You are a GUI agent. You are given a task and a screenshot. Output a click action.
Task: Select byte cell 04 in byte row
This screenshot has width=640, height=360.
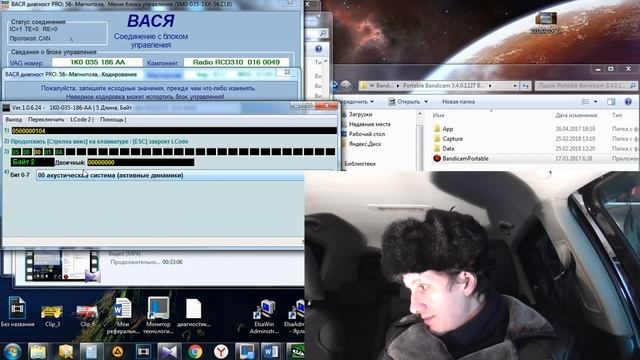pyautogui.click(x=59, y=152)
